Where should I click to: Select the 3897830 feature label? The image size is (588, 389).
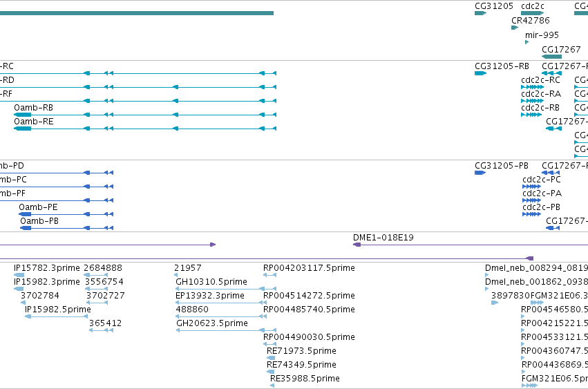point(511,296)
